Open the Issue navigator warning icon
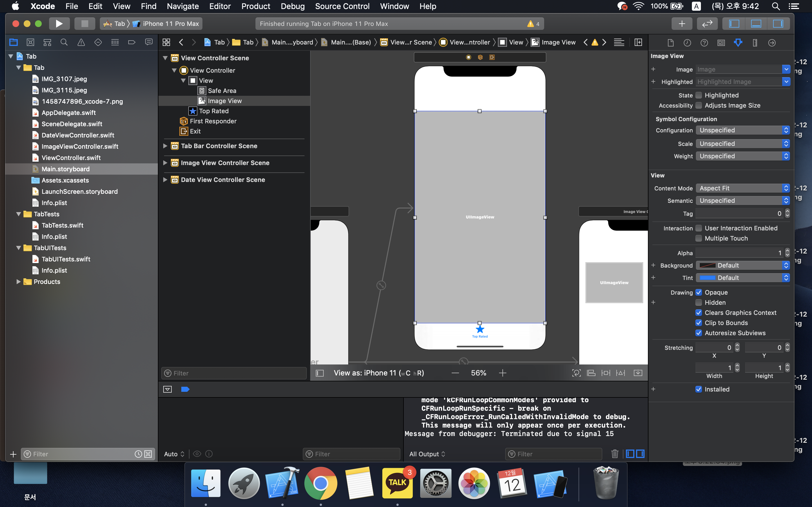The height and width of the screenshot is (507, 812). click(81, 42)
